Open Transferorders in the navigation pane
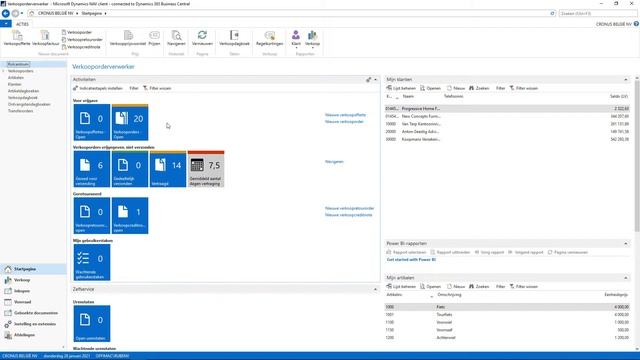 pyautogui.click(x=20, y=111)
